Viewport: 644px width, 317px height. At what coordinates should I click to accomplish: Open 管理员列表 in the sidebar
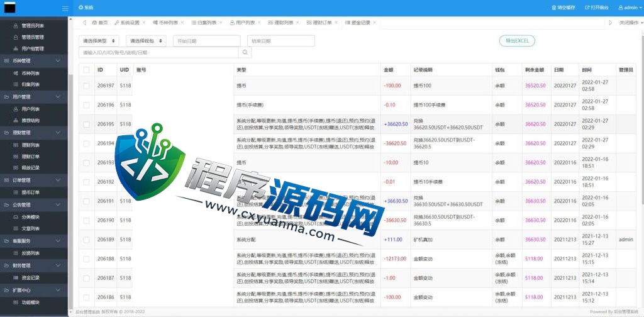pyautogui.click(x=34, y=25)
